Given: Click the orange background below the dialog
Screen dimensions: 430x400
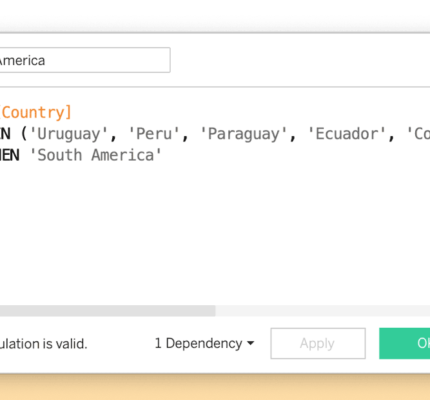Looking at the screenshot, I should pyautogui.click(x=215, y=387).
